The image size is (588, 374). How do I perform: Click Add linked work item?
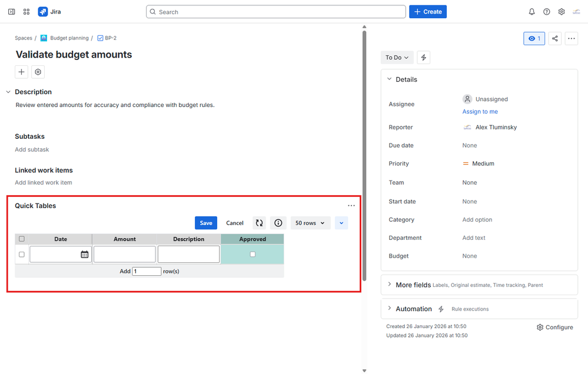click(44, 182)
